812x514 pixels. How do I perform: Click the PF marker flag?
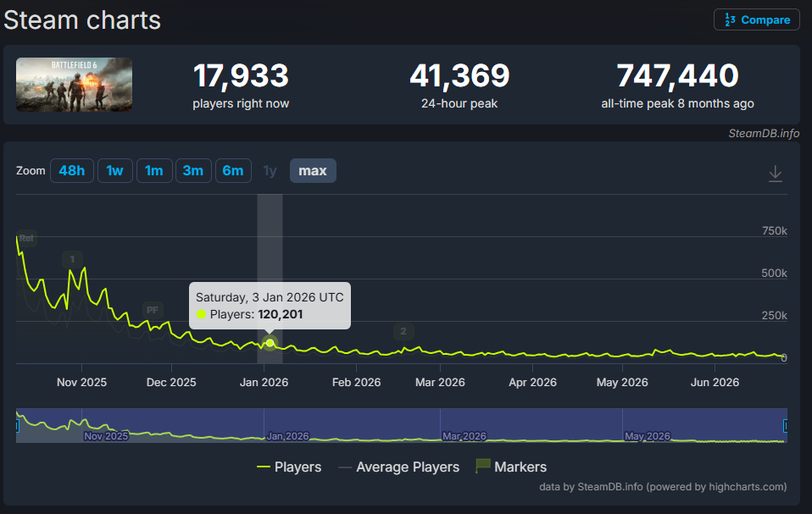coord(153,310)
